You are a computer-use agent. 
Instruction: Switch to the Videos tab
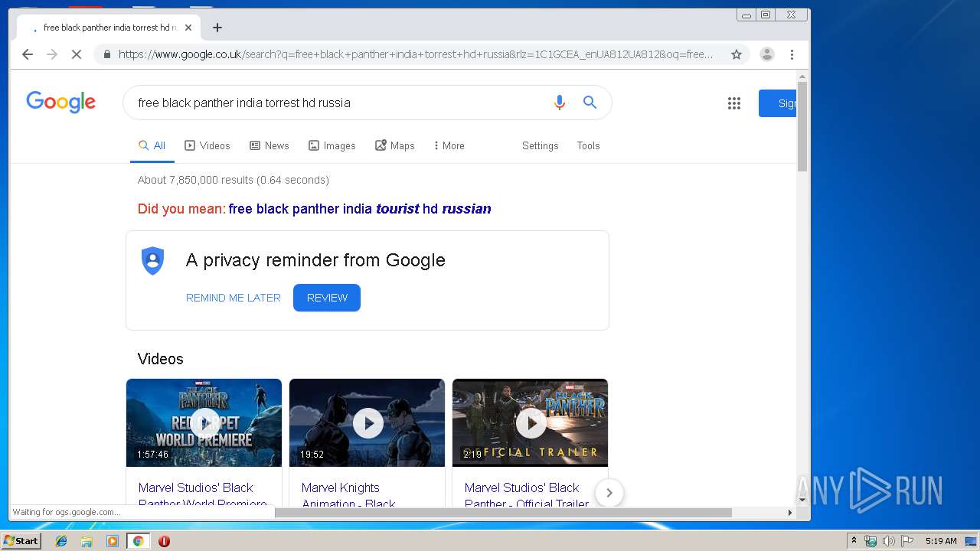coord(207,145)
